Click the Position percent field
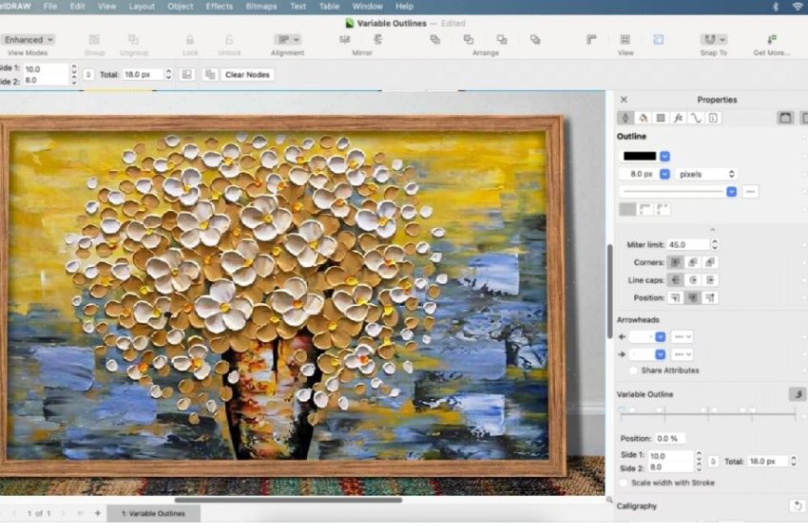This screenshot has width=808, height=532. point(670,439)
